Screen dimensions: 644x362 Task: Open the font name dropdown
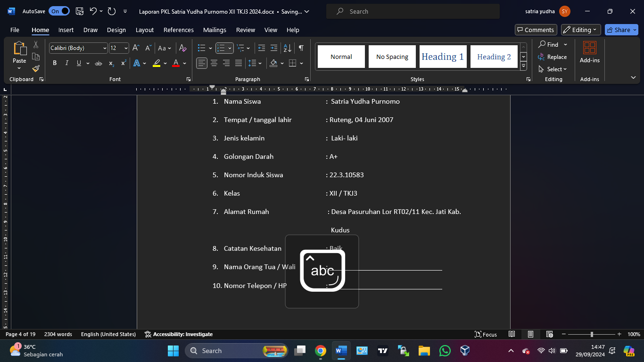(x=105, y=48)
